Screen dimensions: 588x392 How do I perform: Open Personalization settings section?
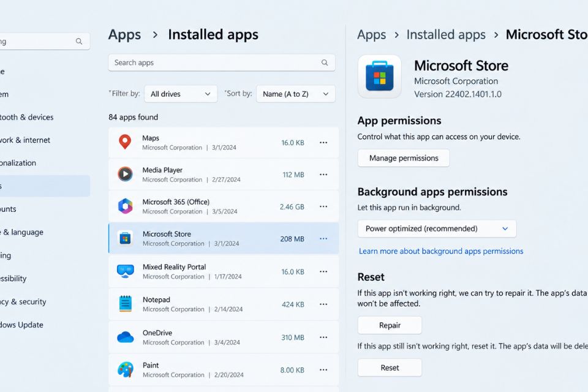[x=18, y=163]
